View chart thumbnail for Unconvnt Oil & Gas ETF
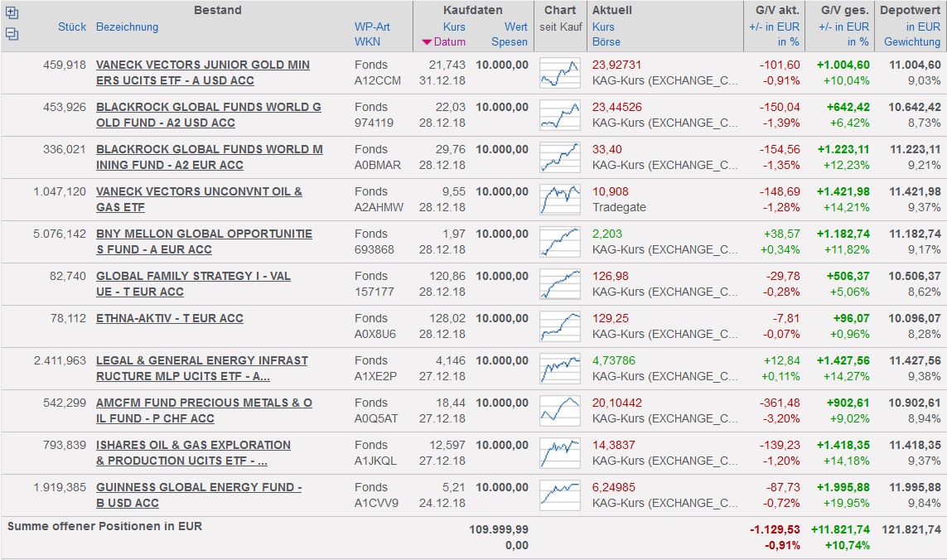The height and width of the screenshot is (560, 947). point(560,200)
